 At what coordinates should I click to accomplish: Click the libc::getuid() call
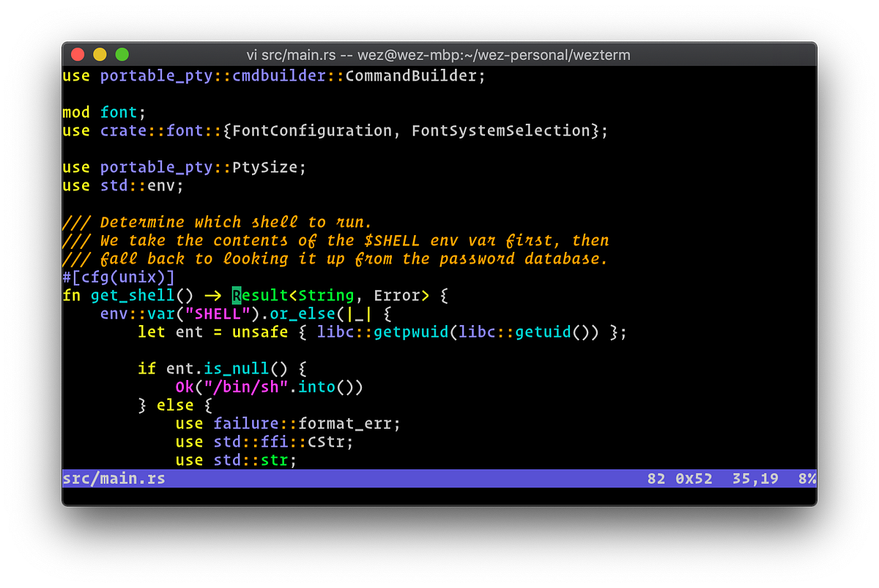527,332
